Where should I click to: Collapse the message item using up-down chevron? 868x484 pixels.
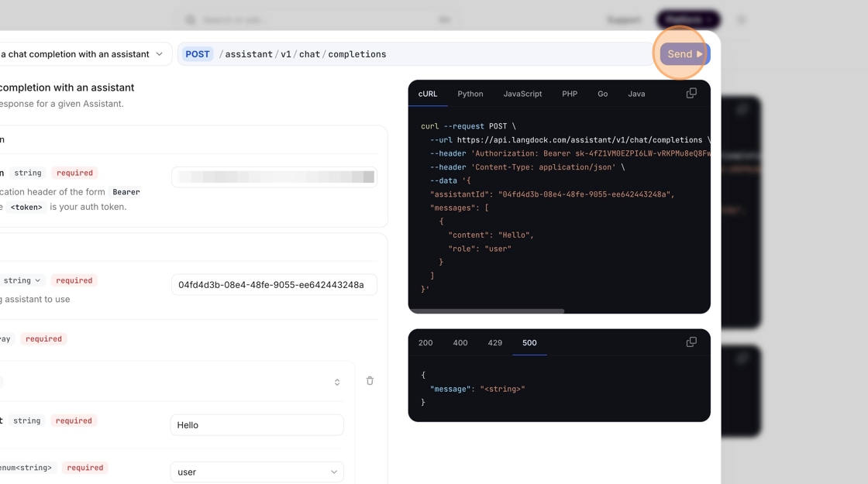(337, 382)
